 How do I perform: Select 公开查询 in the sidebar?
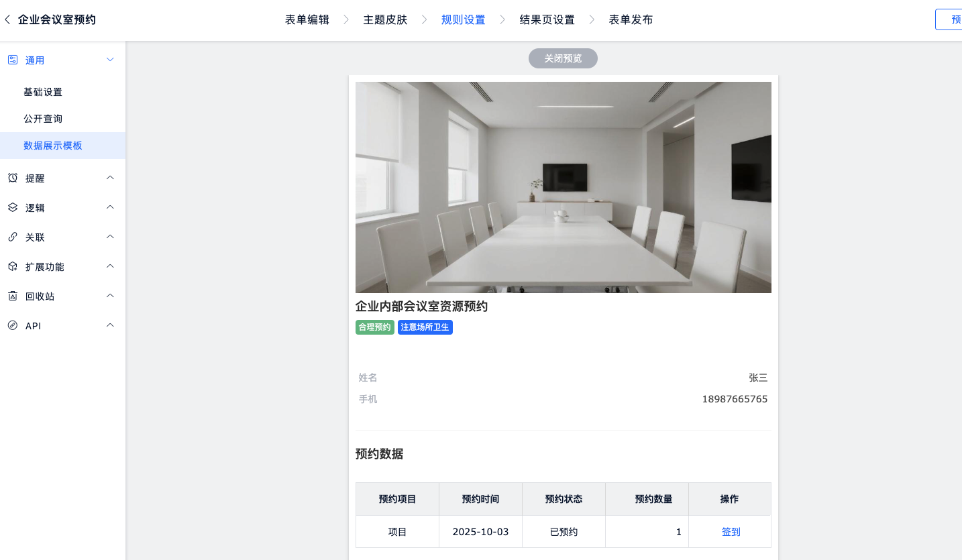pos(43,119)
